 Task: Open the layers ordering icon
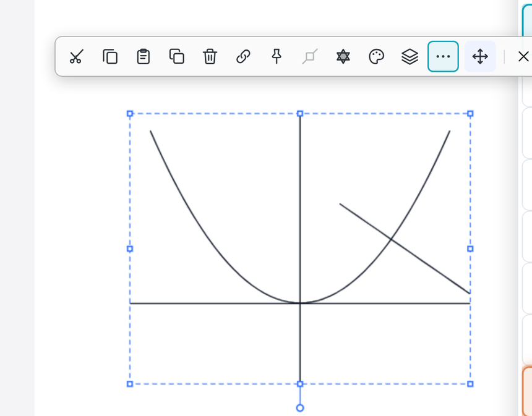tap(410, 57)
